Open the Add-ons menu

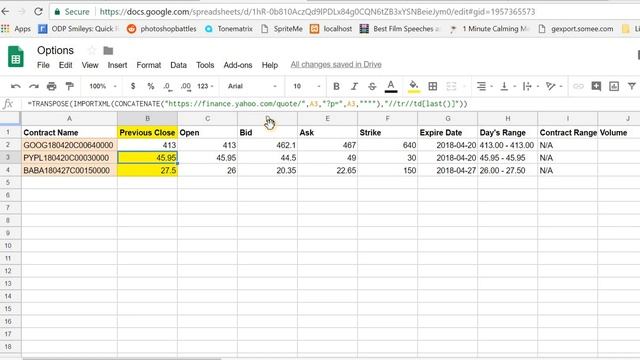pos(238,65)
